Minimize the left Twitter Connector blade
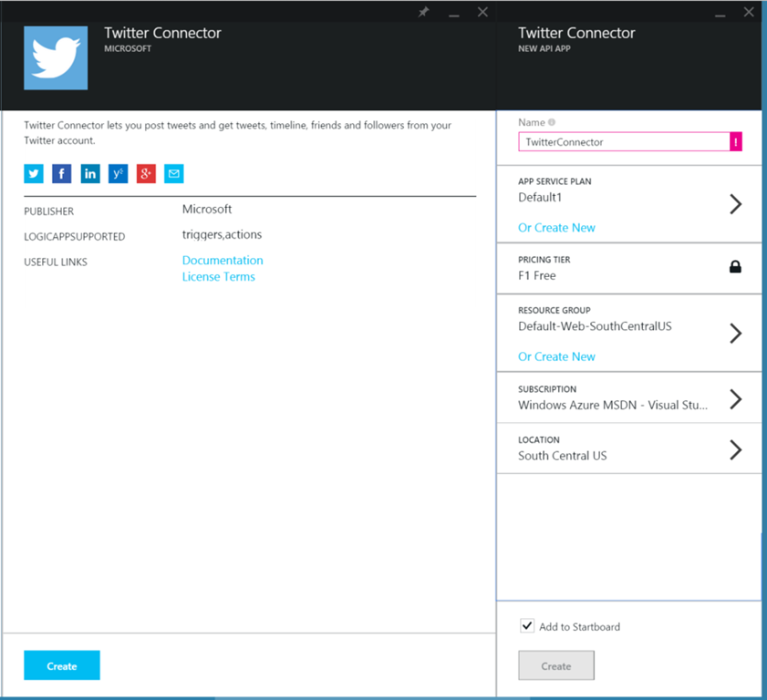 coord(454,14)
